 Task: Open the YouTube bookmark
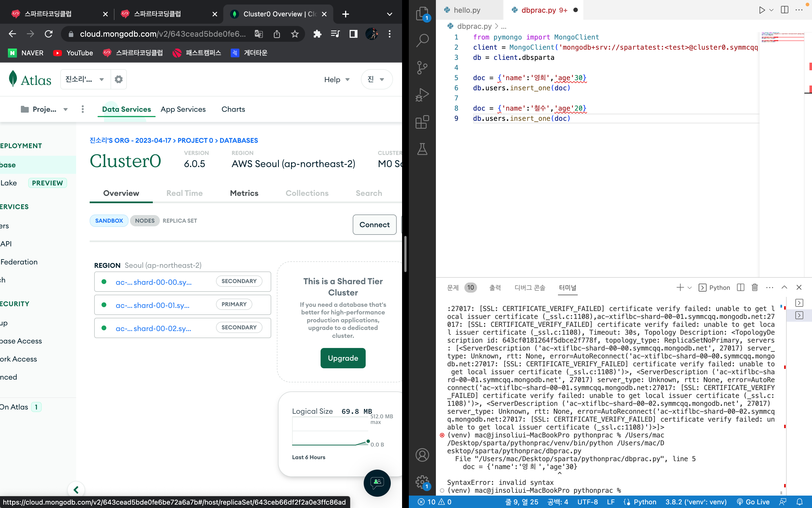pyautogui.click(x=73, y=53)
